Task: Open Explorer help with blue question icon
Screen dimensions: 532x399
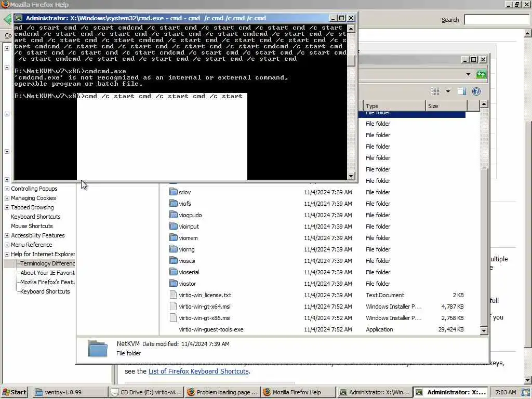Action: (x=476, y=91)
